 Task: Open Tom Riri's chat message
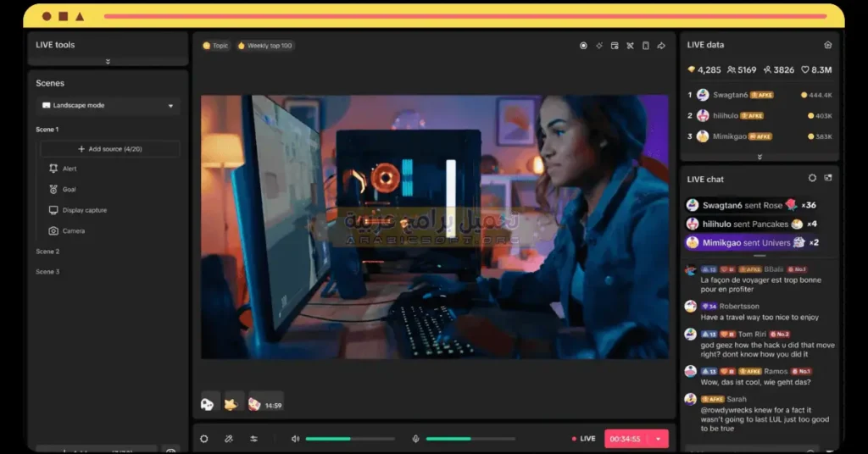point(760,344)
